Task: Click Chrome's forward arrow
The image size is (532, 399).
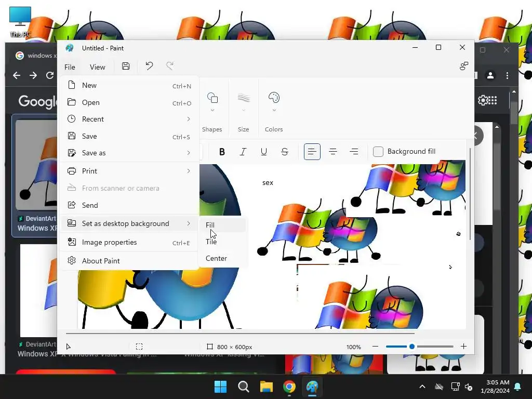Action: tap(33, 75)
